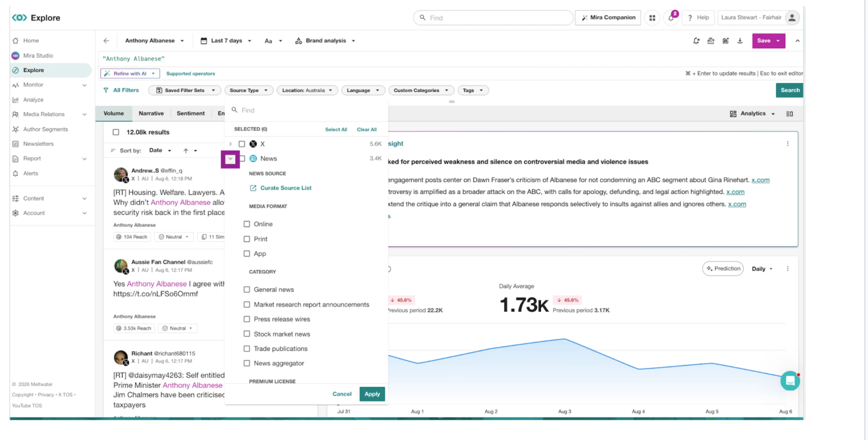Viewport: 868px width, 440px height.
Task: Open the chat support bubble
Action: (x=790, y=381)
